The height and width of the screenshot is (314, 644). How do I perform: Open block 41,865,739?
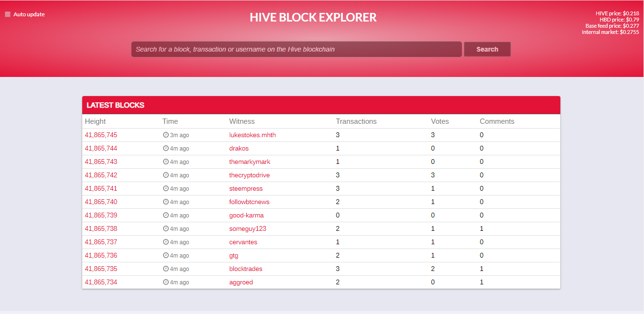[101, 215]
